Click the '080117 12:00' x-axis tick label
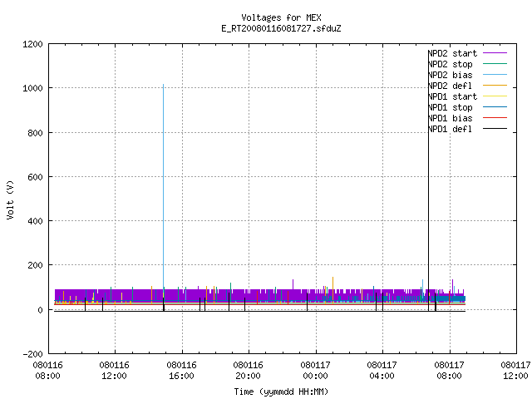Screen dimensions: 532x399 [x=515, y=371]
